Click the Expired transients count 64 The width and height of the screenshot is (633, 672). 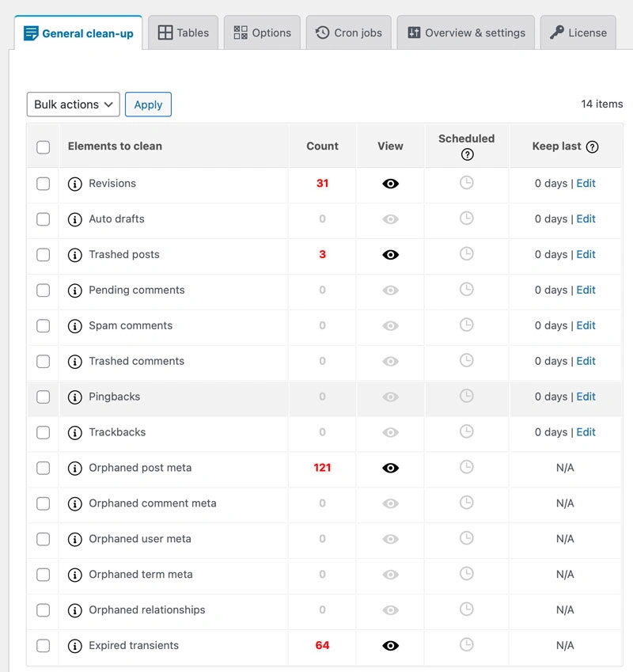pos(323,646)
